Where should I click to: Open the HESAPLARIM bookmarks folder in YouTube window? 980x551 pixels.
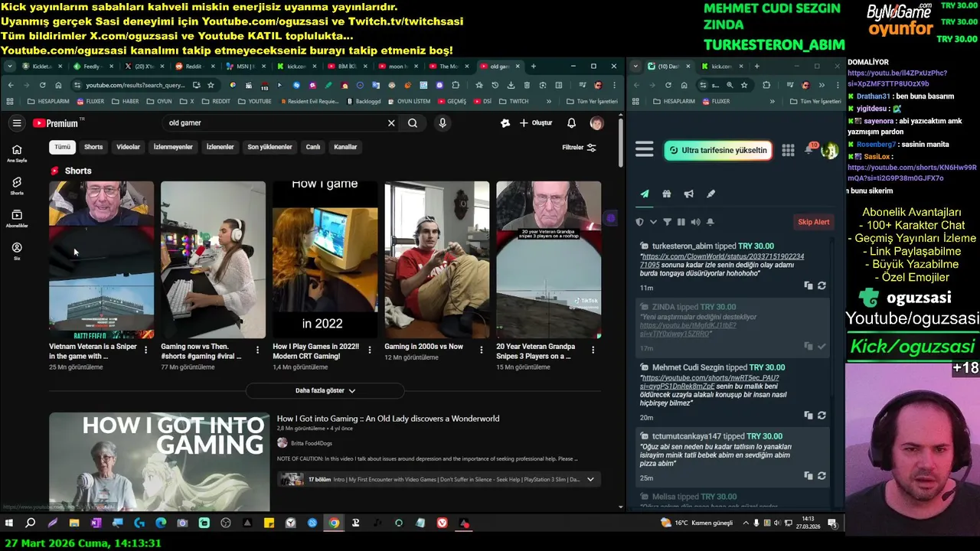[x=47, y=101]
